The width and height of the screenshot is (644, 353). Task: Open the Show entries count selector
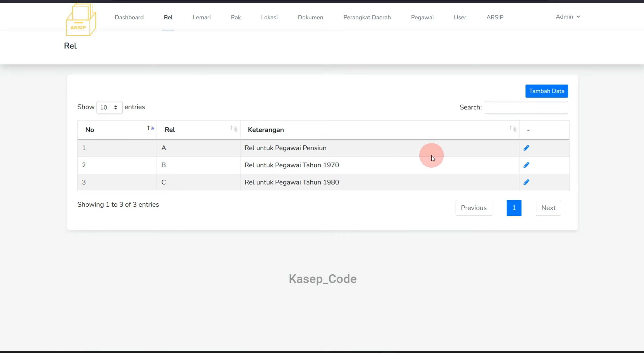coord(109,107)
